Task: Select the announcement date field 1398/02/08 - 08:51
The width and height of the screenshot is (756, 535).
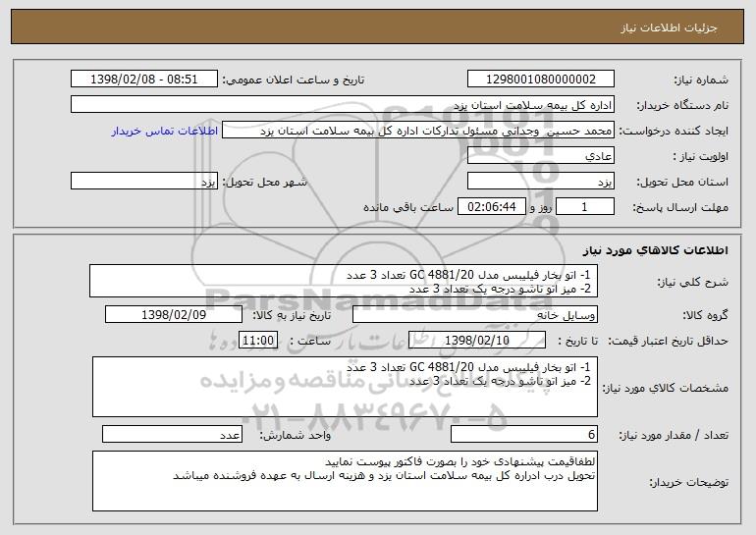Action: [144, 80]
